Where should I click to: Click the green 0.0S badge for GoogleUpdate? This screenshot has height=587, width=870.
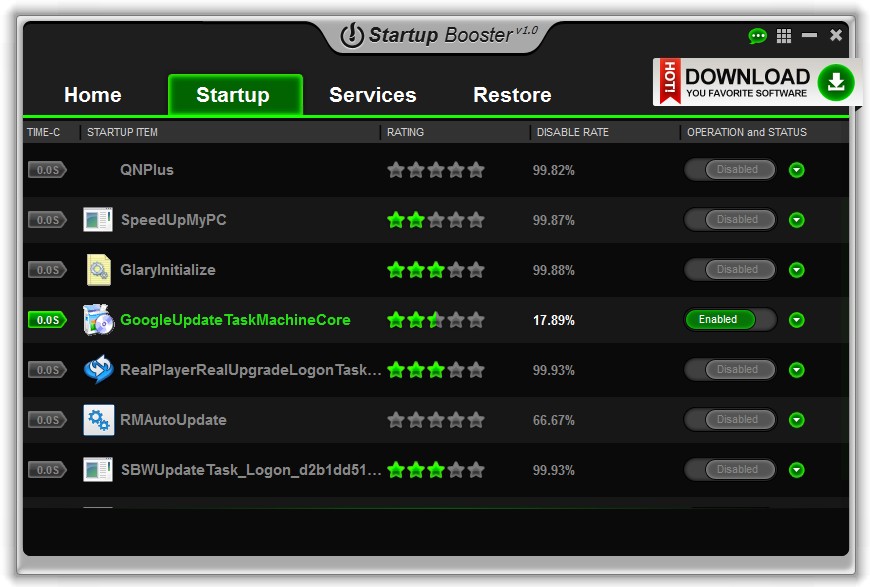(x=47, y=320)
